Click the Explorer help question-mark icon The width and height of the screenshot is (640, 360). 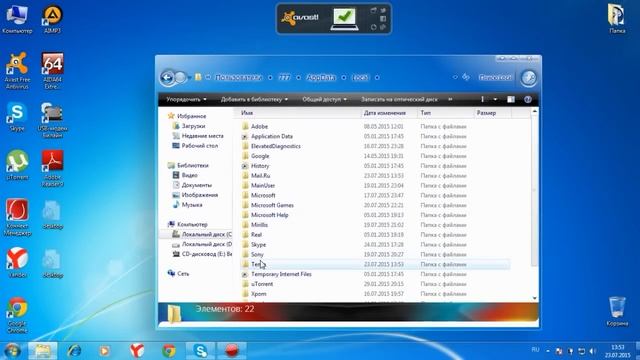[x=527, y=99]
